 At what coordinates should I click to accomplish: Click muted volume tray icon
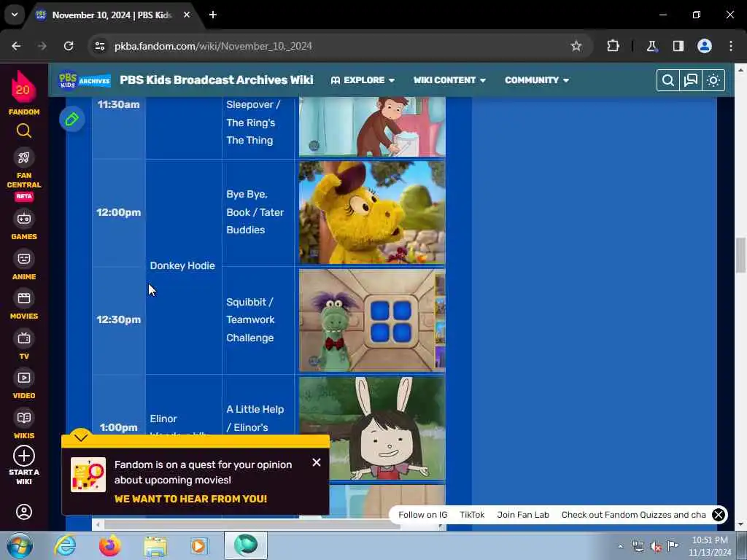[656, 546]
